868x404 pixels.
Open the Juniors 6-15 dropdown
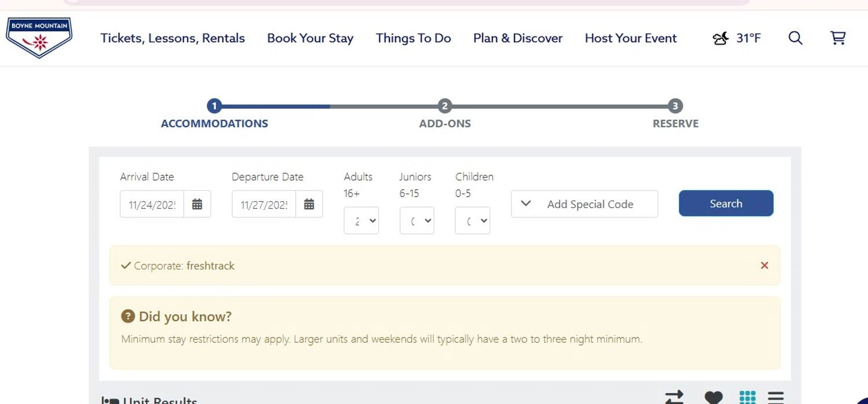(x=417, y=221)
